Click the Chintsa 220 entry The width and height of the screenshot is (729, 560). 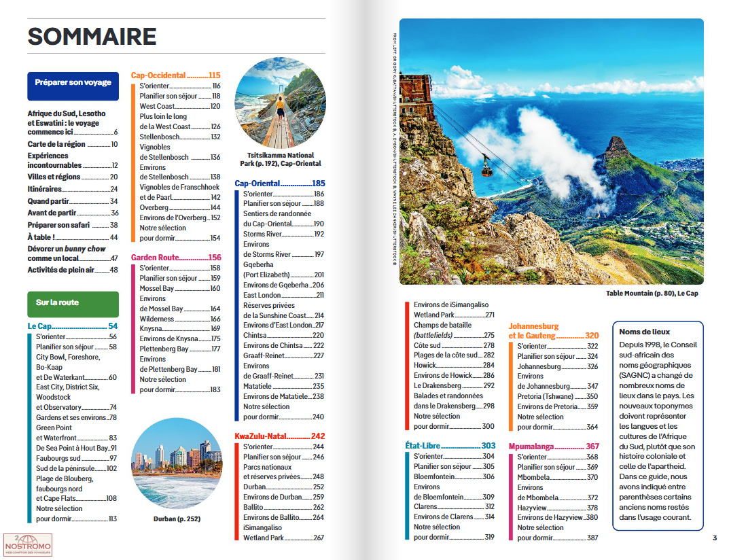[283, 335]
